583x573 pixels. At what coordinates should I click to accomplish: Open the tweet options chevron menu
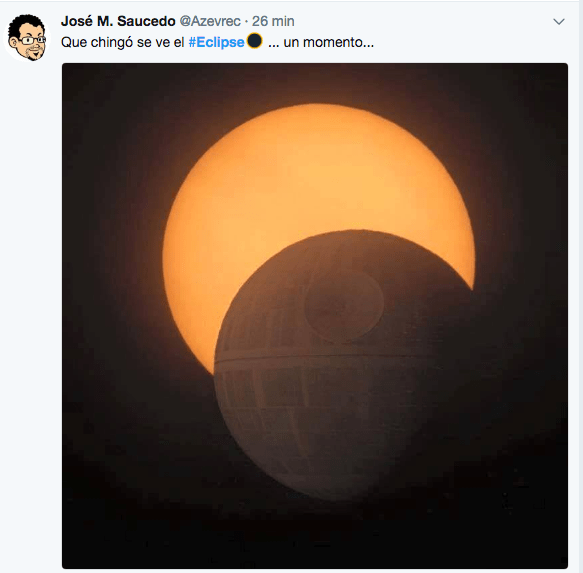coord(559,22)
